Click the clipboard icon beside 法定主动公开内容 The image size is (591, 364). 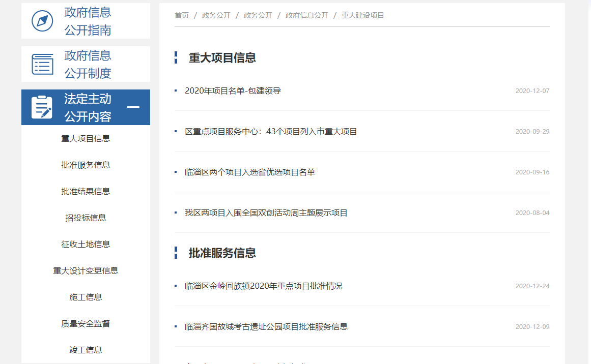point(42,107)
